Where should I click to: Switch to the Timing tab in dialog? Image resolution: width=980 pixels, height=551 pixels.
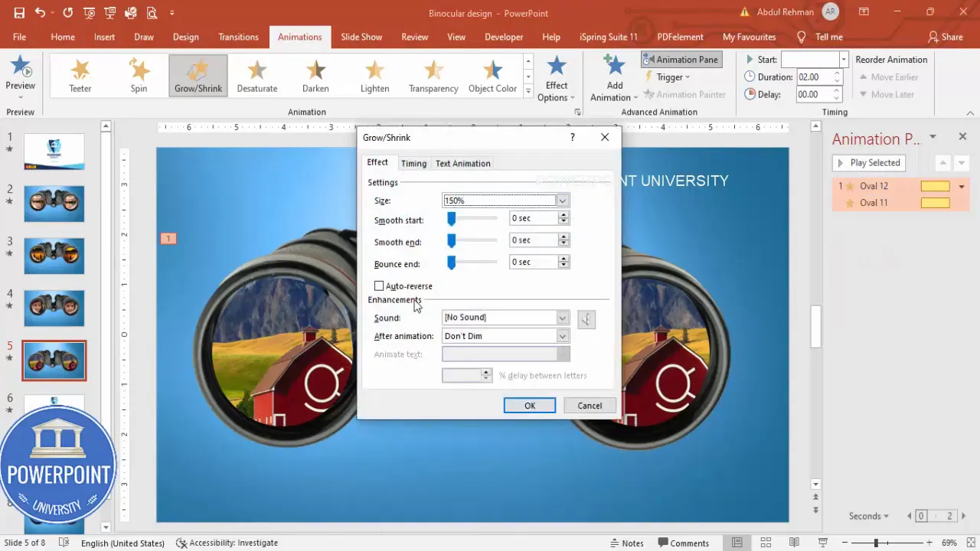(413, 163)
